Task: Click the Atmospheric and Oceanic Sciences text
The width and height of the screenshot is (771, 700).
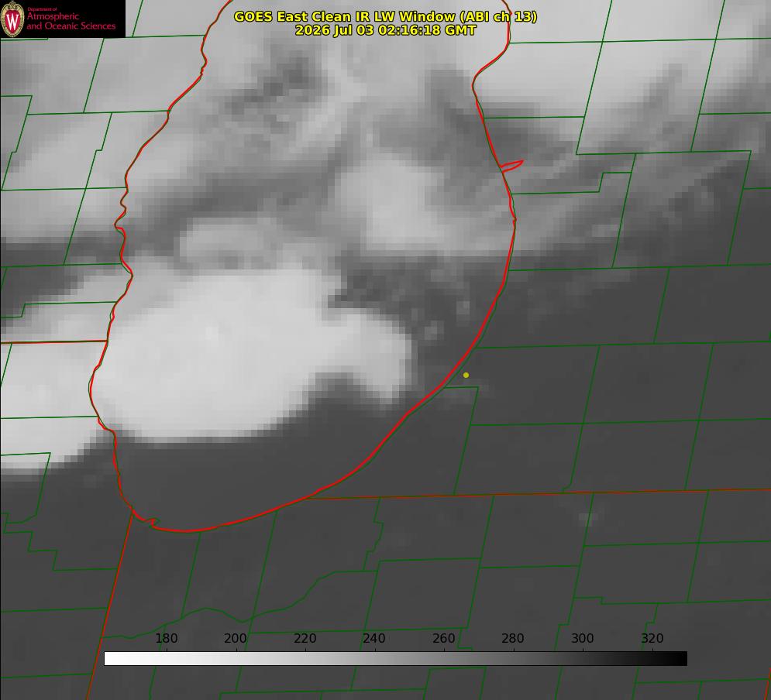Action: pyautogui.click(x=71, y=21)
